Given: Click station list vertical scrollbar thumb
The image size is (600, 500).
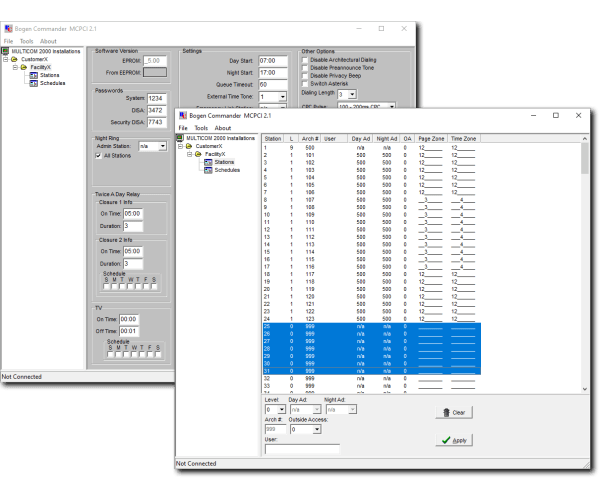Looking at the screenshot, I should [x=584, y=158].
